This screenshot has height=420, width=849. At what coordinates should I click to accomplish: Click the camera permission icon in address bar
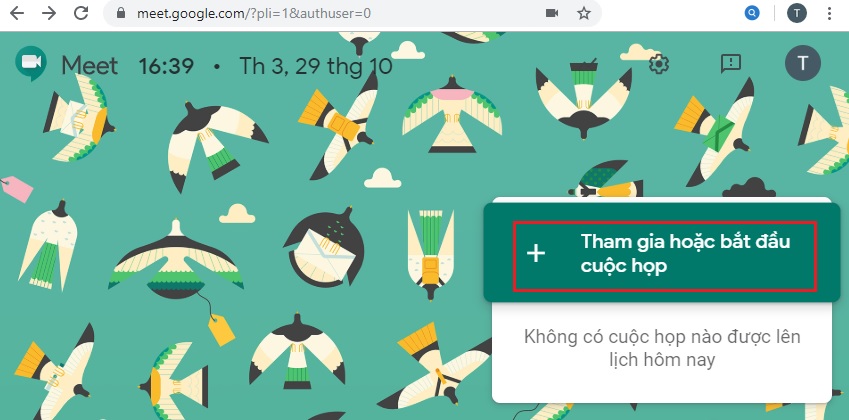point(552,13)
